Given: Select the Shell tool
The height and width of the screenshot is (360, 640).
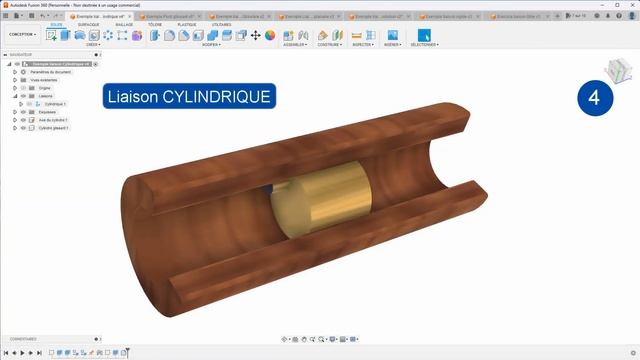Looking at the screenshot, I should [198, 35].
